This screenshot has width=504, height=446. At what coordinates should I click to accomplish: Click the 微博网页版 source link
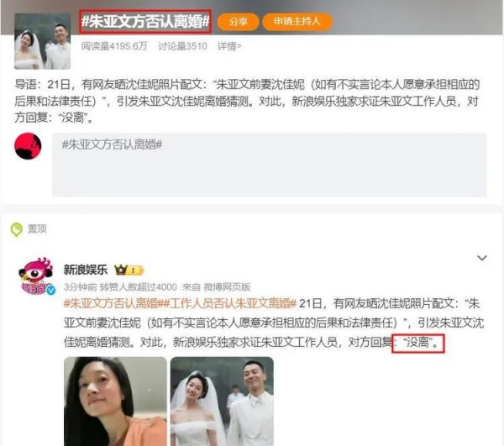(227, 287)
